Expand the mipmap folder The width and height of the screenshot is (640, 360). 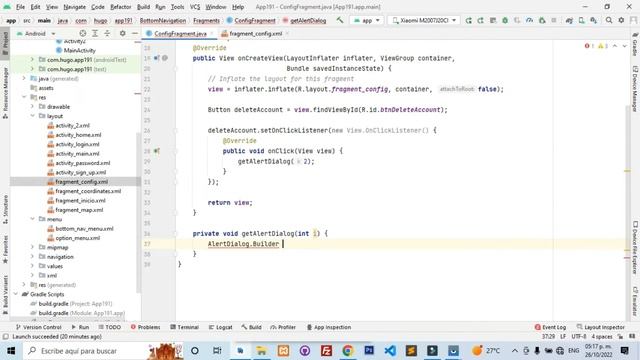coord(32,247)
